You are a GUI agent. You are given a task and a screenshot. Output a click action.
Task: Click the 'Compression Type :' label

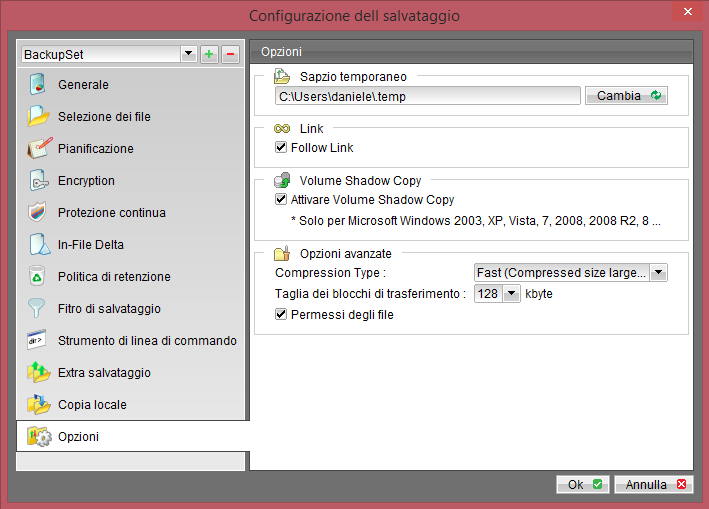tap(331, 273)
